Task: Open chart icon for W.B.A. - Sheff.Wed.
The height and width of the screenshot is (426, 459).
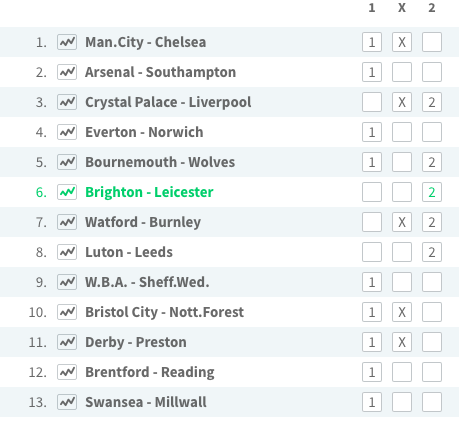Action: click(x=67, y=282)
